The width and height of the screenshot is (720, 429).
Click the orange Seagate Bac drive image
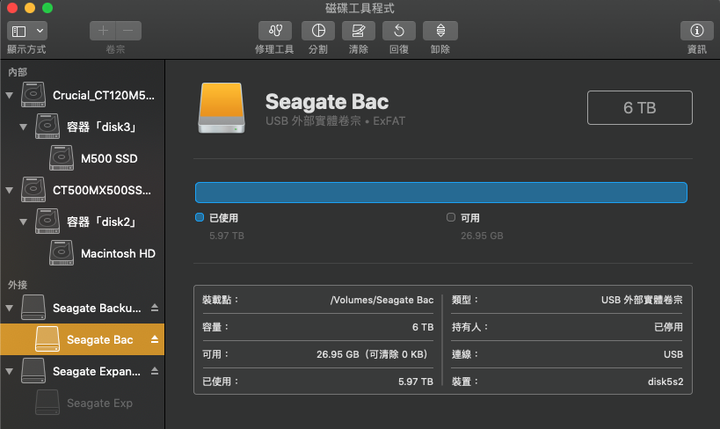pos(222,108)
